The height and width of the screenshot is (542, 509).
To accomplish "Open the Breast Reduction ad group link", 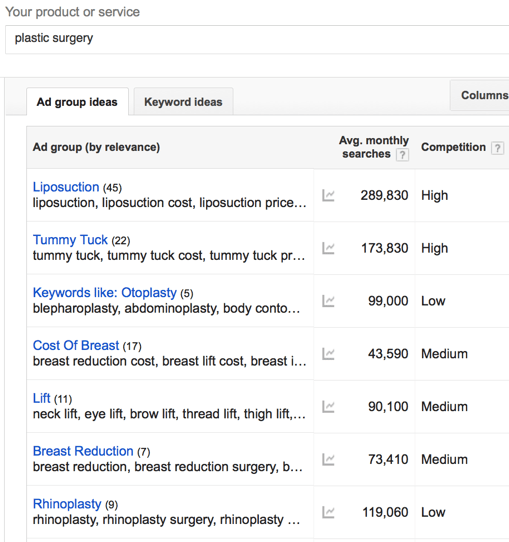I will (83, 451).
